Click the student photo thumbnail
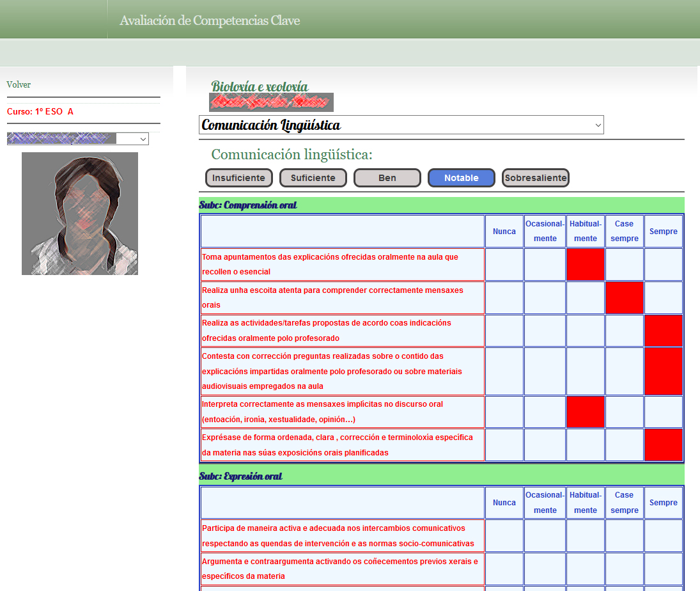This screenshot has height=591, width=700. pyautogui.click(x=79, y=214)
